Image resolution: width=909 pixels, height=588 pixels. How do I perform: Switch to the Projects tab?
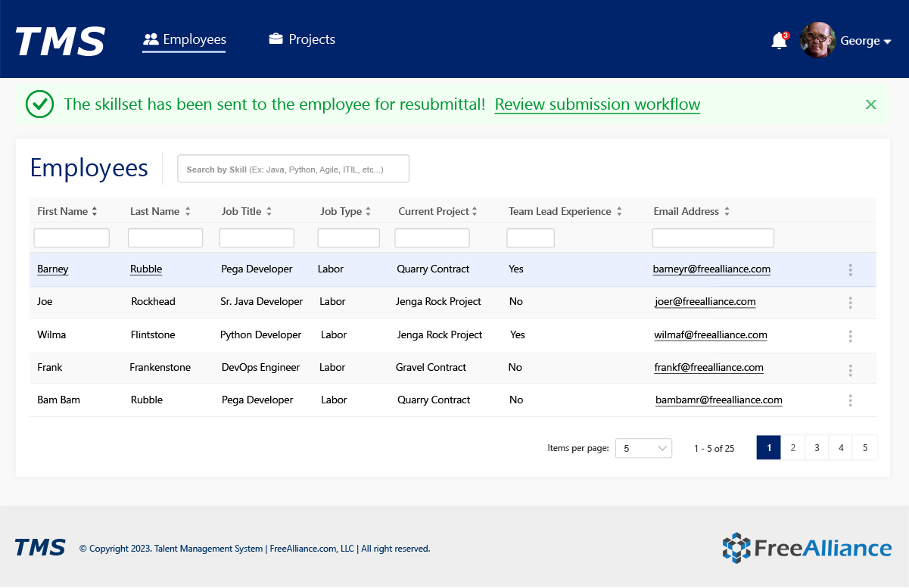click(x=302, y=39)
